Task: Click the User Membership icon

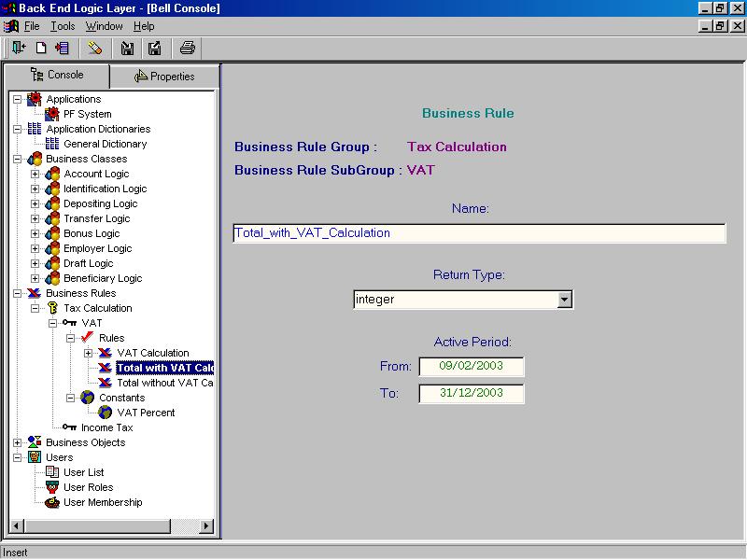Action: click(x=52, y=502)
